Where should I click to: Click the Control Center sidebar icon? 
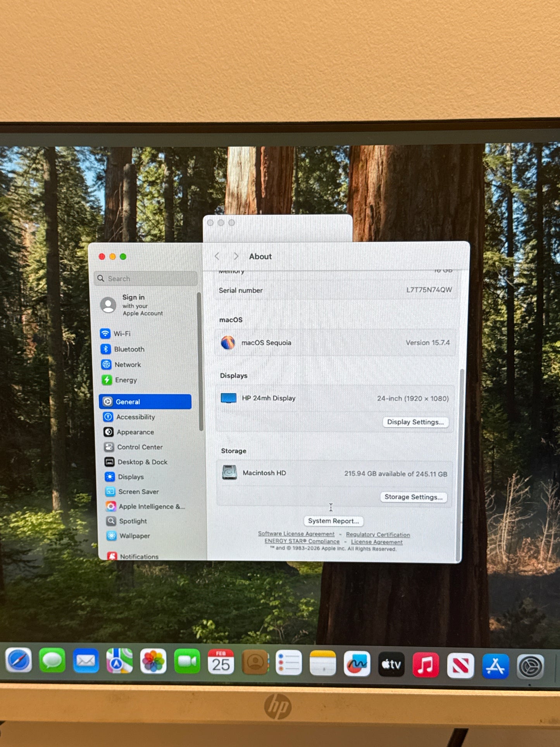[x=109, y=447]
